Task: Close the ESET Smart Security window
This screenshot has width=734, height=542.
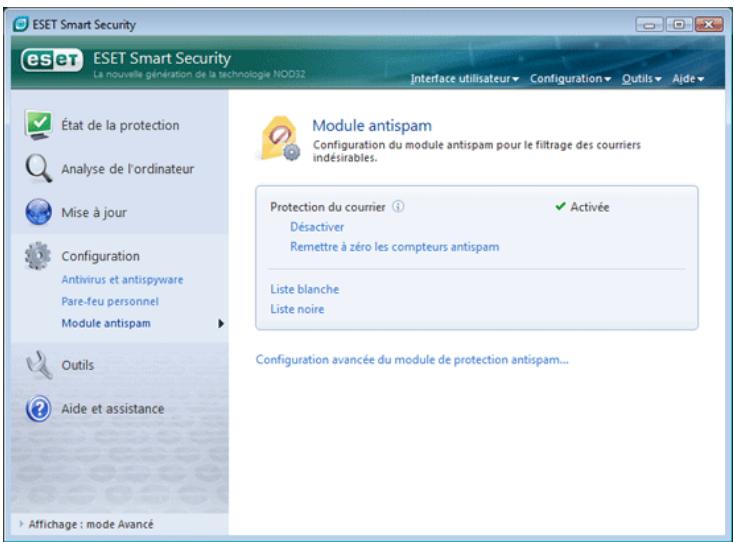Action: point(709,24)
